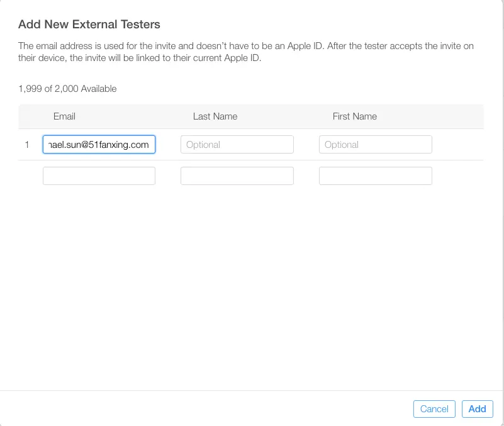This screenshot has width=504, height=426.
Task: Click the Add button
Action: 478,409
